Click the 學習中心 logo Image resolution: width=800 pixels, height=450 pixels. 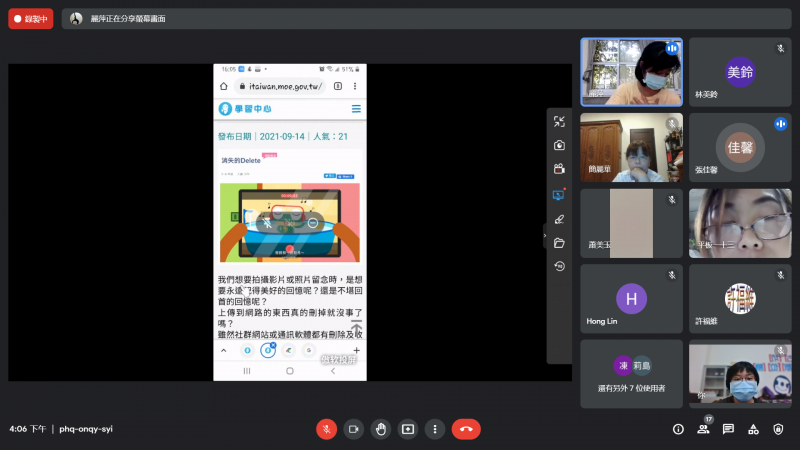pos(245,109)
